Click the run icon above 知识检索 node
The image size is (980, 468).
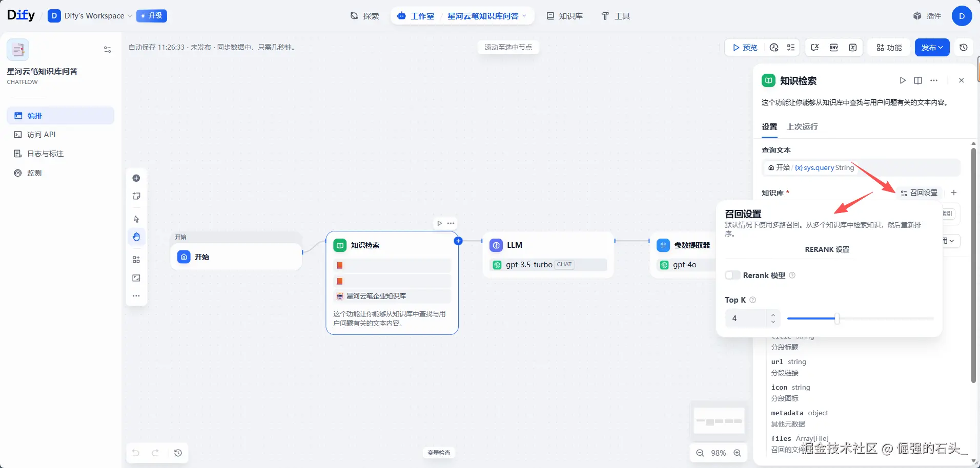tap(440, 223)
